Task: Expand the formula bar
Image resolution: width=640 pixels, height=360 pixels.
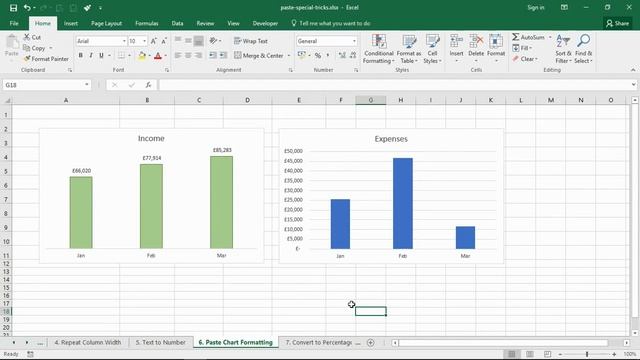Action: point(633,85)
